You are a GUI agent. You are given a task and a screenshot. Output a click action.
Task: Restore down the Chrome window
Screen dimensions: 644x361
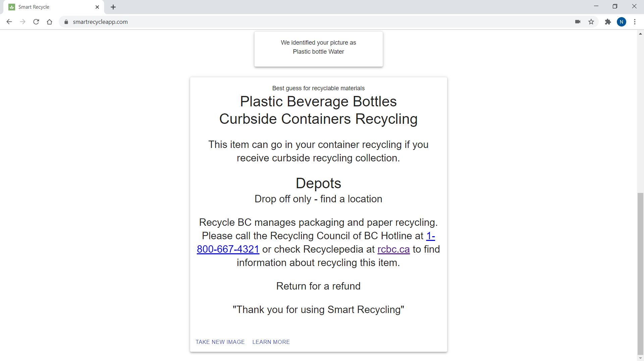pyautogui.click(x=615, y=6)
